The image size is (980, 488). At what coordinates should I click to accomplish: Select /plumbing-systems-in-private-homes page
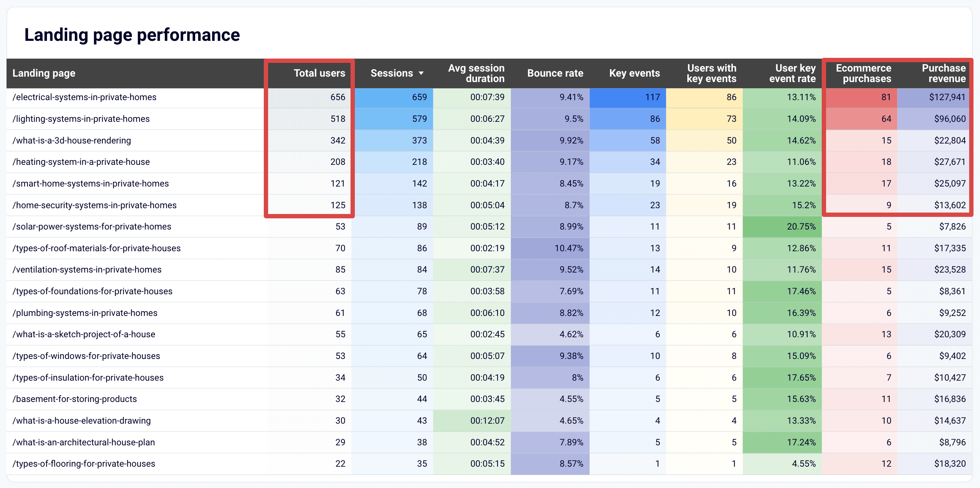tap(85, 313)
